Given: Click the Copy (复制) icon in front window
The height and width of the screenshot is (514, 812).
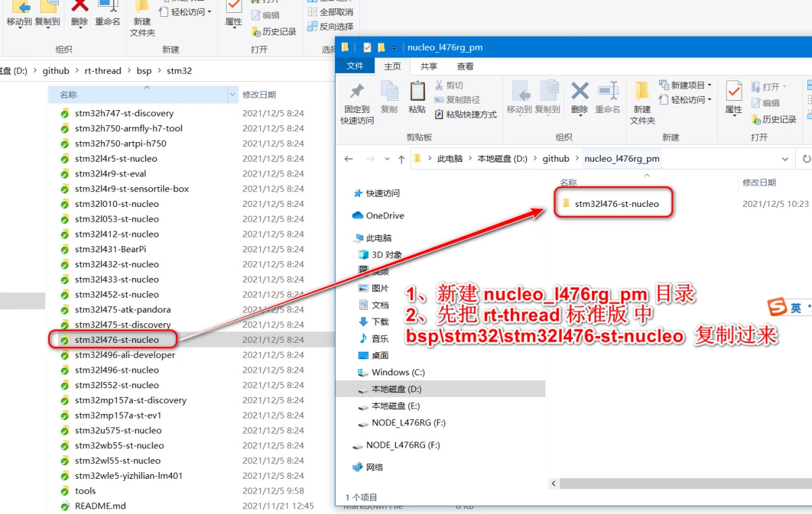Looking at the screenshot, I should 389,97.
